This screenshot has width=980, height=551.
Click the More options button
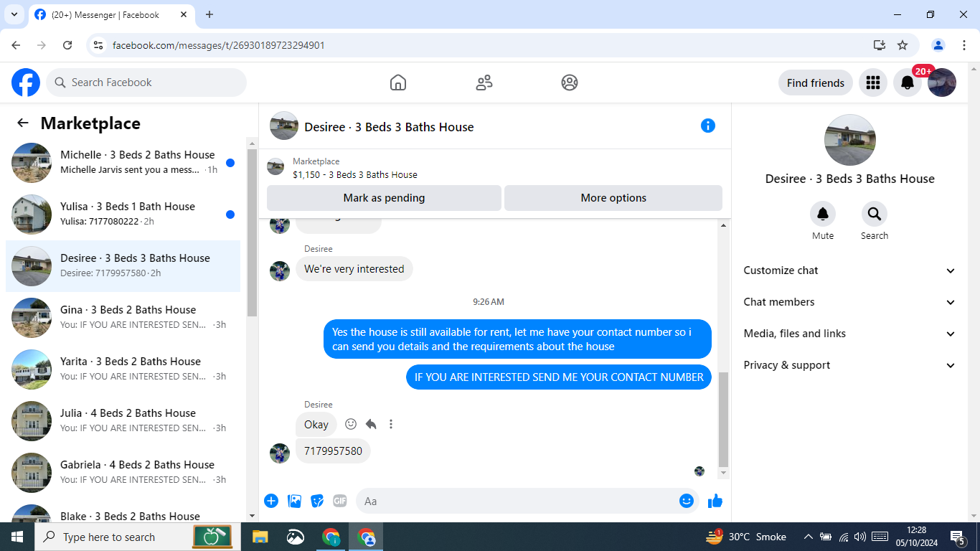613,198
